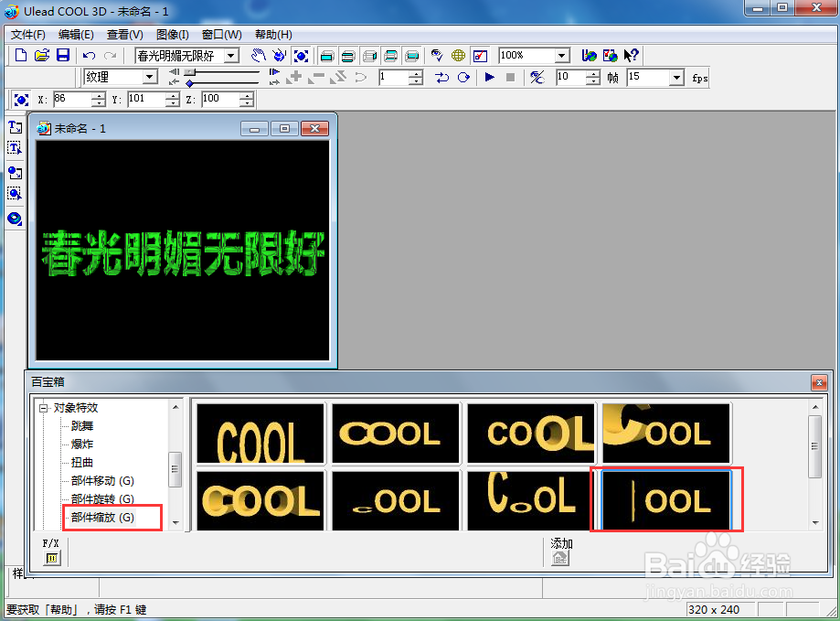The width and height of the screenshot is (840, 621).
Task: Toggle the back bevel face display
Action: pyautogui.click(x=391, y=56)
